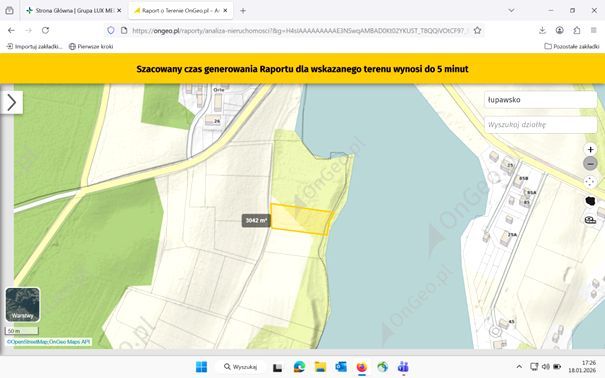The image size is (605, 378).
Task: Click Importuj zakładki bookmark item
Action: pyautogui.click(x=34, y=46)
